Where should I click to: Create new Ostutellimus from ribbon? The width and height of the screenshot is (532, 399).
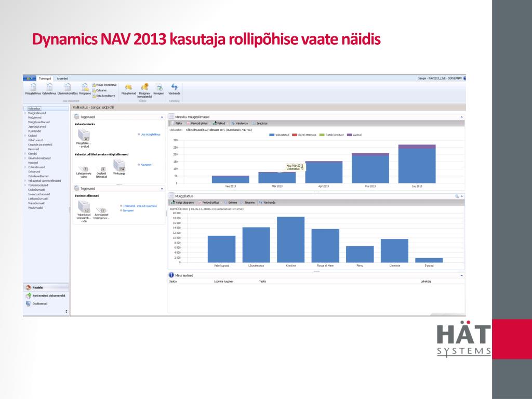click(49, 89)
